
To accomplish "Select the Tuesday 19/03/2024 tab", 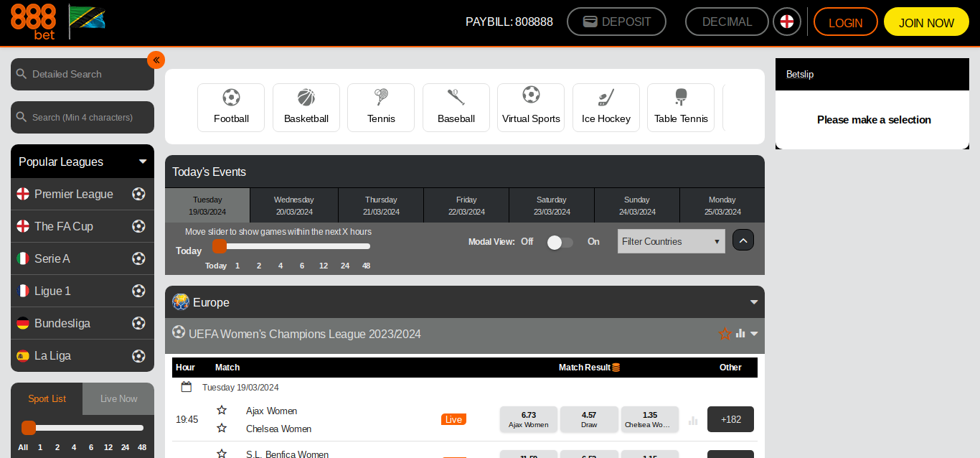I will coord(207,205).
